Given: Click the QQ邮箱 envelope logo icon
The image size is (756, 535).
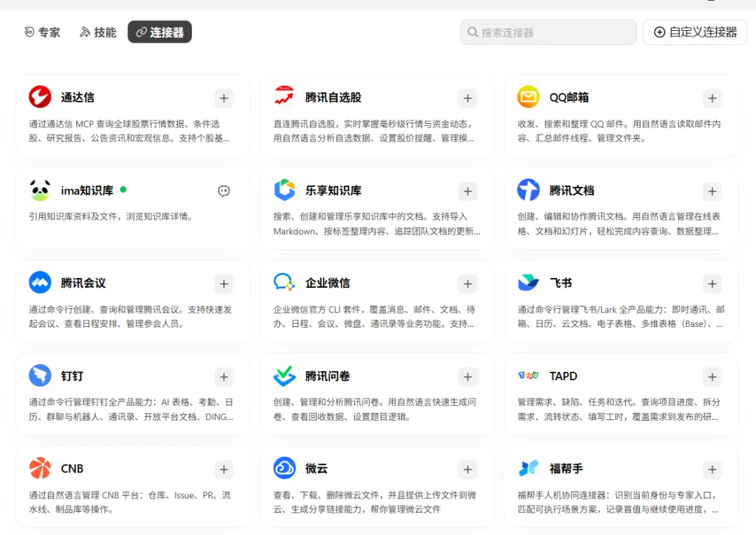Looking at the screenshot, I should click(528, 97).
